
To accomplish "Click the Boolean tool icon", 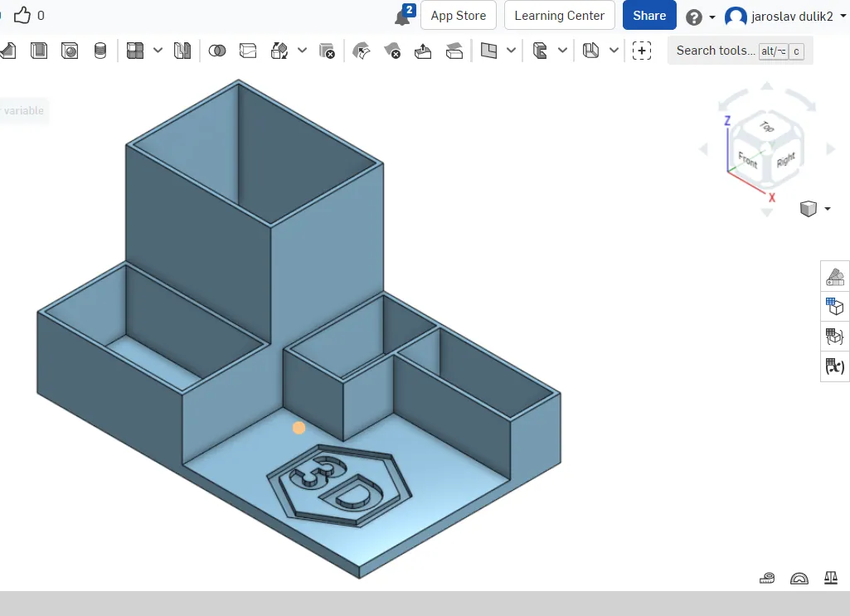I will point(217,51).
